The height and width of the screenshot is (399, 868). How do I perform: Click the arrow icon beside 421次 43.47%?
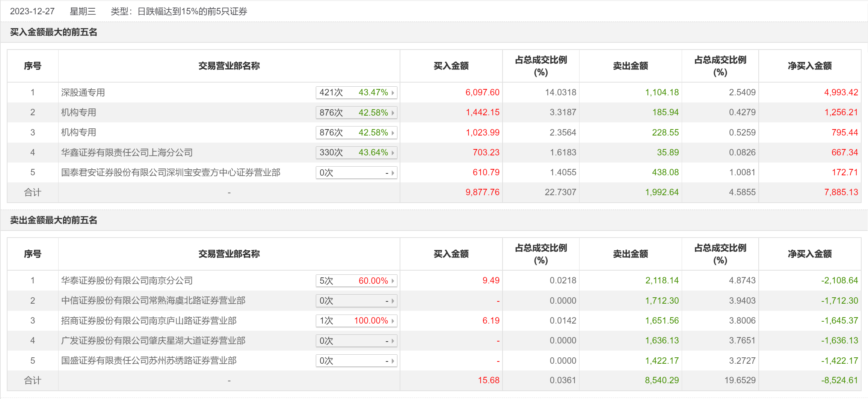point(392,93)
